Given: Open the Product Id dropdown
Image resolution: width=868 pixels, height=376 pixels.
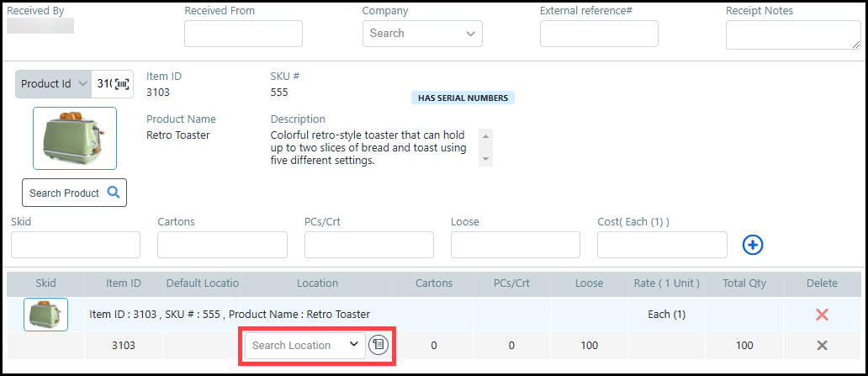Looking at the screenshot, I should tap(53, 84).
